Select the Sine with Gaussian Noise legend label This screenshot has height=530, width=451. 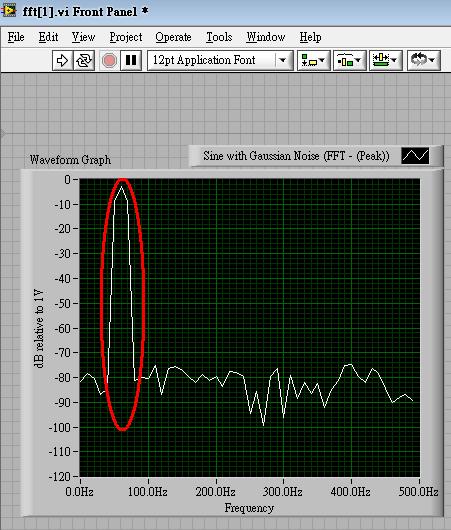[296, 156]
